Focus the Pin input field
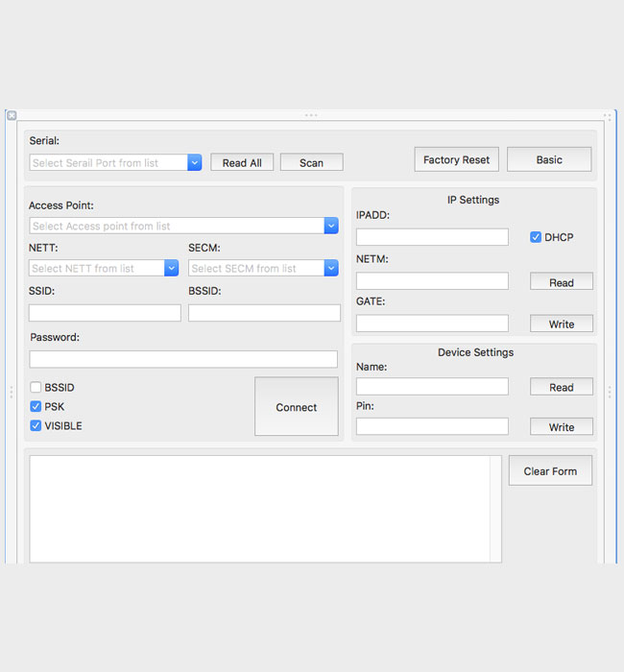The image size is (624, 672). pyautogui.click(x=432, y=426)
